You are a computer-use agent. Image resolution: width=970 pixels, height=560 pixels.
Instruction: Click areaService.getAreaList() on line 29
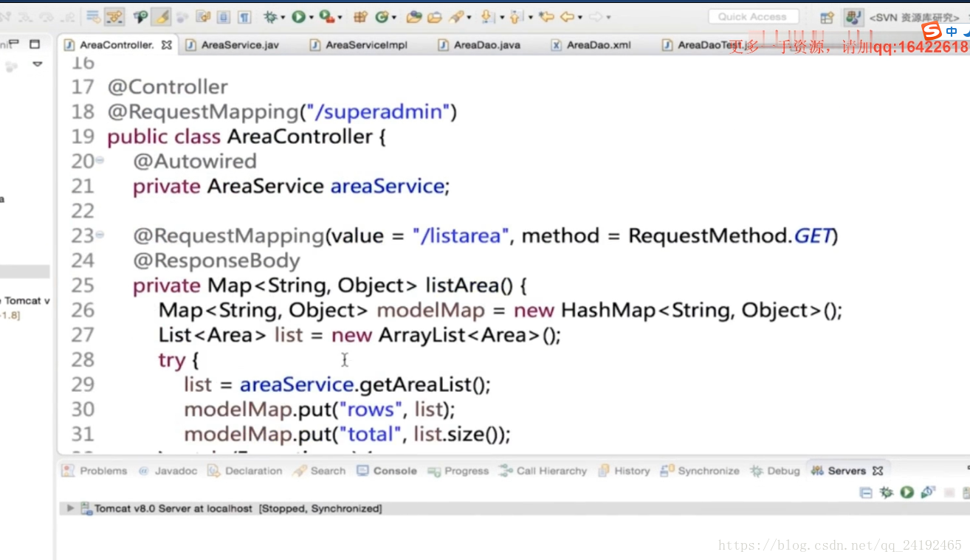(365, 384)
